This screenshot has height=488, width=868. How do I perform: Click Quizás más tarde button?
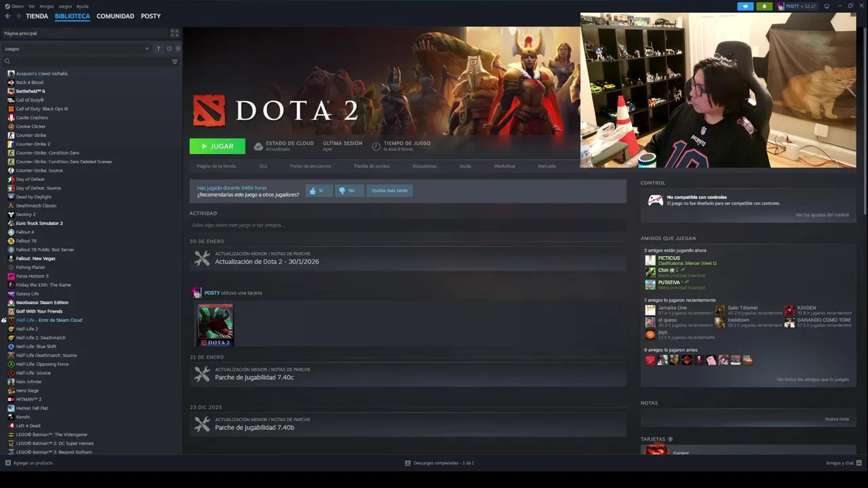tap(390, 190)
